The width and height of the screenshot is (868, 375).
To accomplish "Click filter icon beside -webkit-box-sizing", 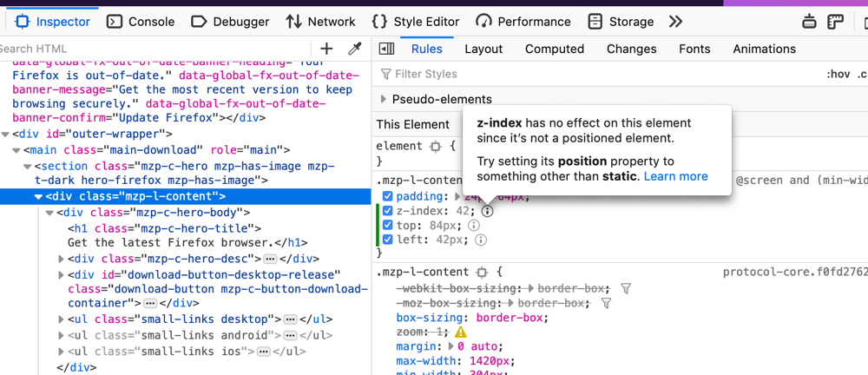I will 626,288.
